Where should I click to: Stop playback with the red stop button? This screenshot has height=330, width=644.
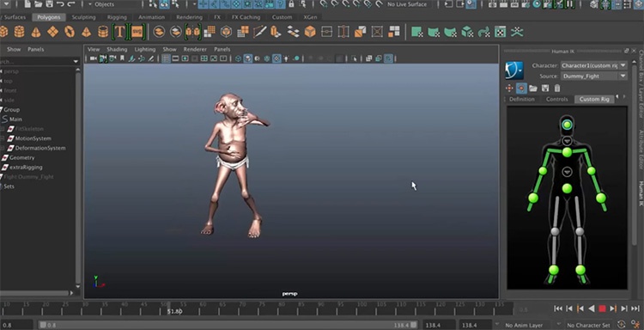602,309
